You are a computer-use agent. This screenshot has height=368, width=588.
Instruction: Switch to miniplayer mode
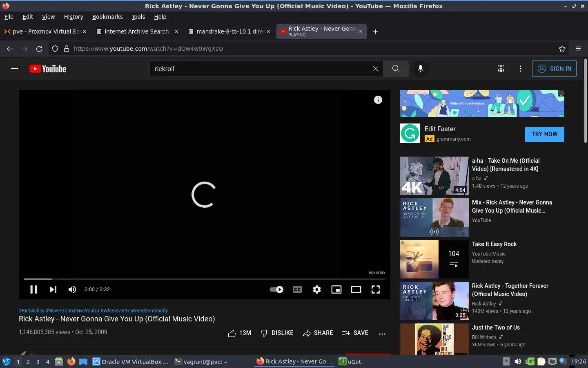(x=336, y=289)
